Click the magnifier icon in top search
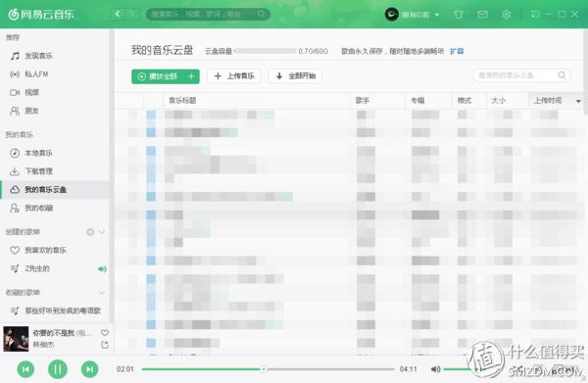Screen dimensions: 588x383 point(262,15)
